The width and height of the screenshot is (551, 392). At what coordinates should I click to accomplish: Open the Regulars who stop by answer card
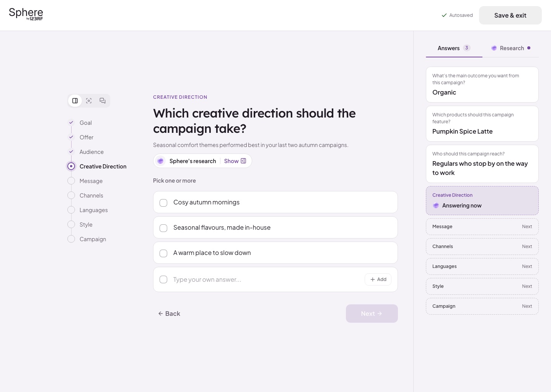coord(482,164)
